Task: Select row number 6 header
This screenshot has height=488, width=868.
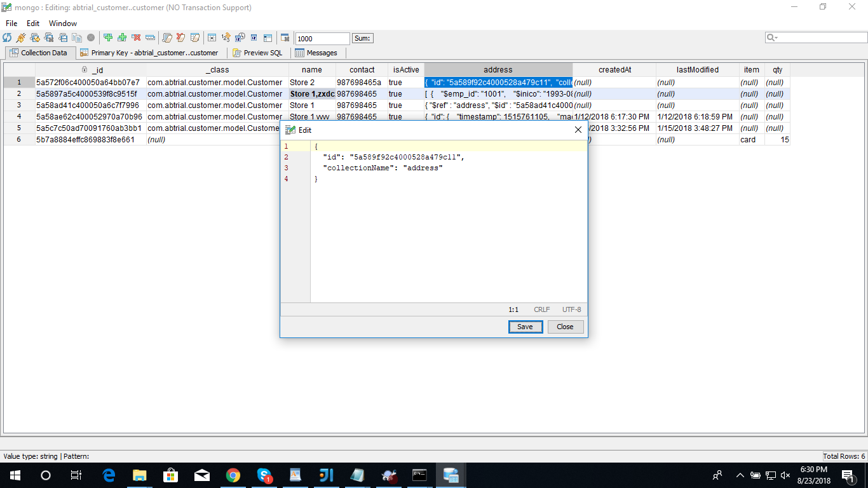Action: (19, 140)
